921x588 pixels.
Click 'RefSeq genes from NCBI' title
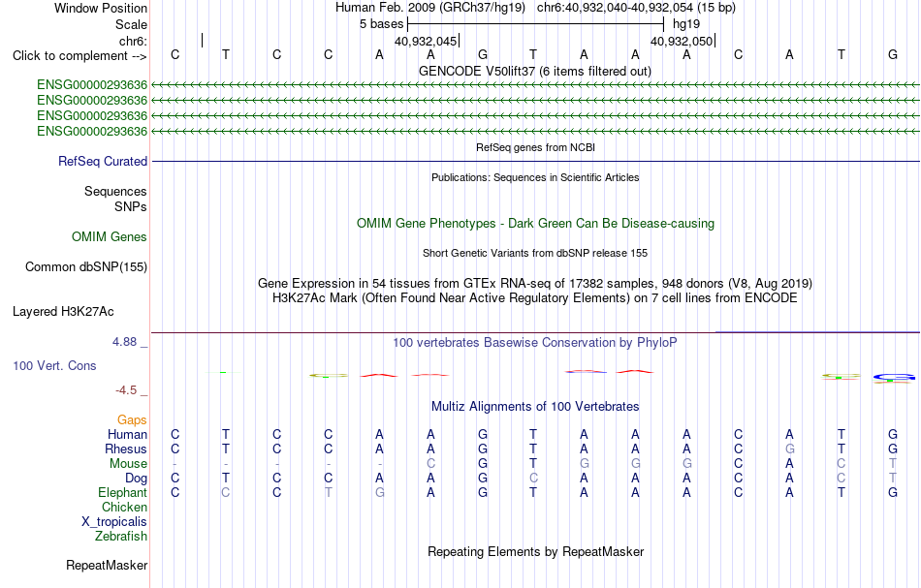click(x=536, y=147)
